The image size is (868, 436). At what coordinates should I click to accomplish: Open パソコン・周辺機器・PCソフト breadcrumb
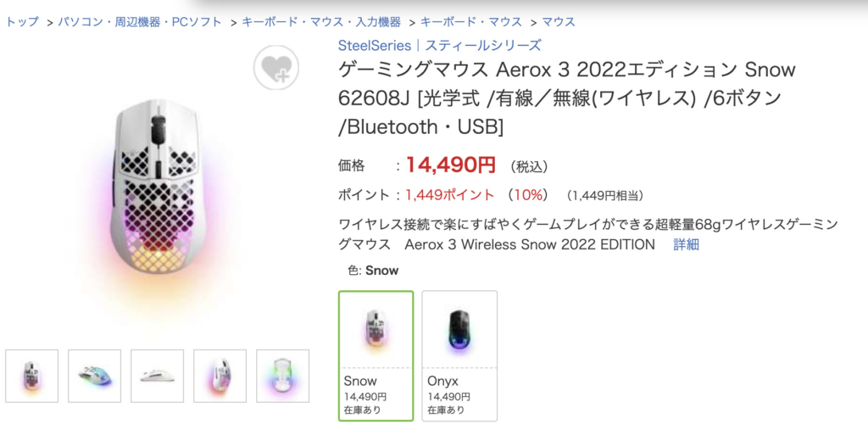(x=140, y=22)
